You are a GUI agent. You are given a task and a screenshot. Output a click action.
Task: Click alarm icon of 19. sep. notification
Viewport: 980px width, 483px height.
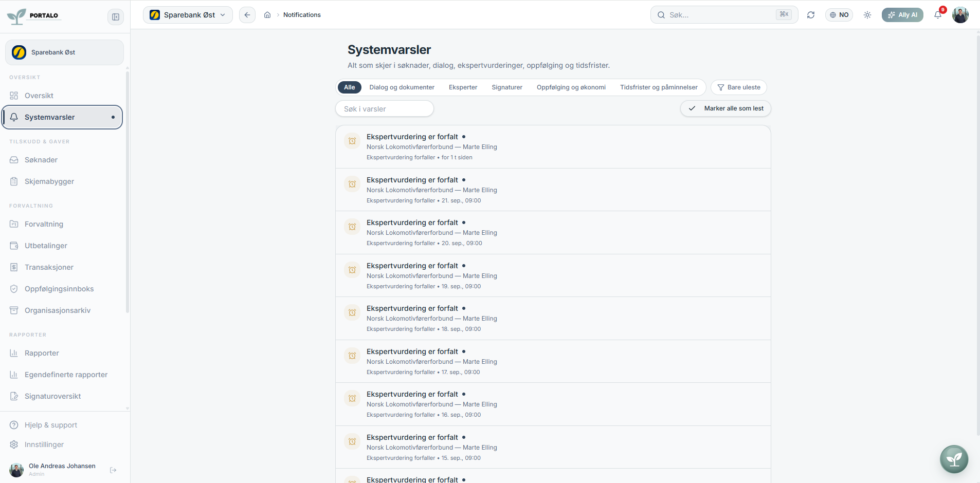(x=352, y=270)
